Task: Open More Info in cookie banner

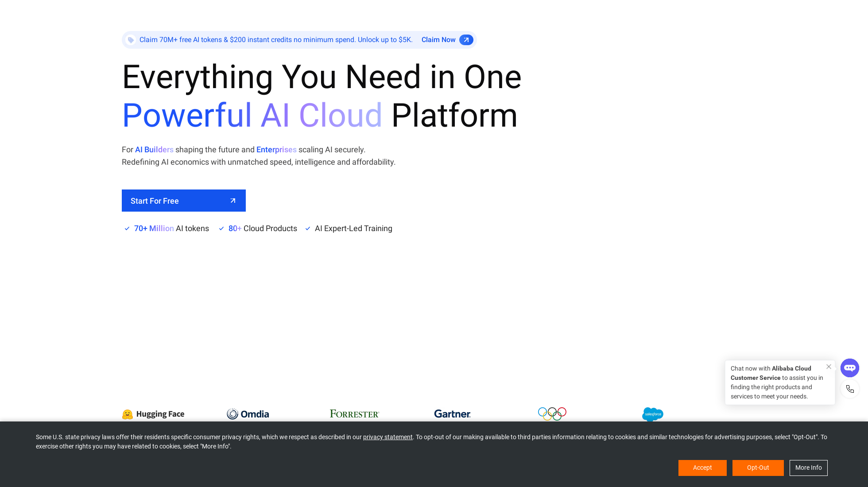Action: (808, 468)
